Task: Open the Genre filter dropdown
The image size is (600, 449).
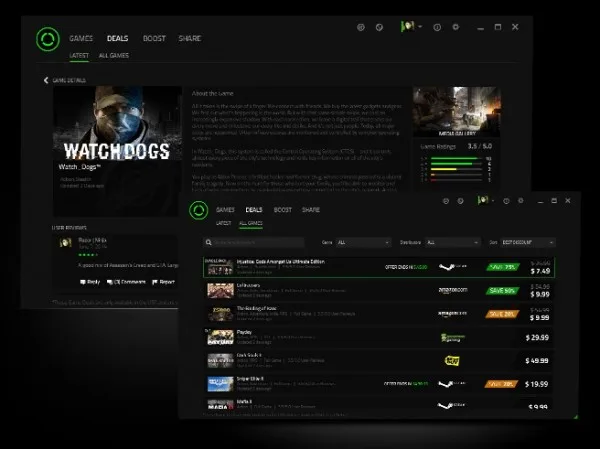Action: click(364, 242)
